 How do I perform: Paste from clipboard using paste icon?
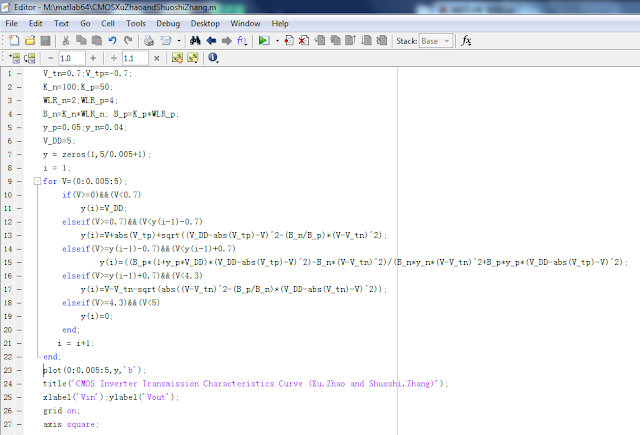97,40
